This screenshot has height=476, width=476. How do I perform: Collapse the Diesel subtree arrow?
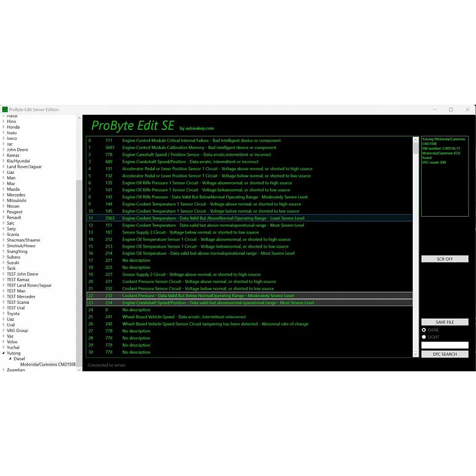click(x=10, y=359)
